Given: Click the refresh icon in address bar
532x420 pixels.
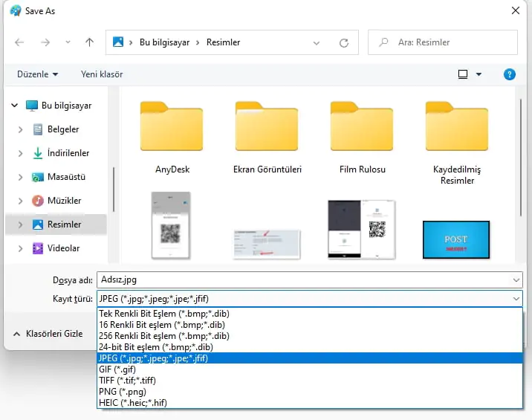Looking at the screenshot, I should (343, 42).
